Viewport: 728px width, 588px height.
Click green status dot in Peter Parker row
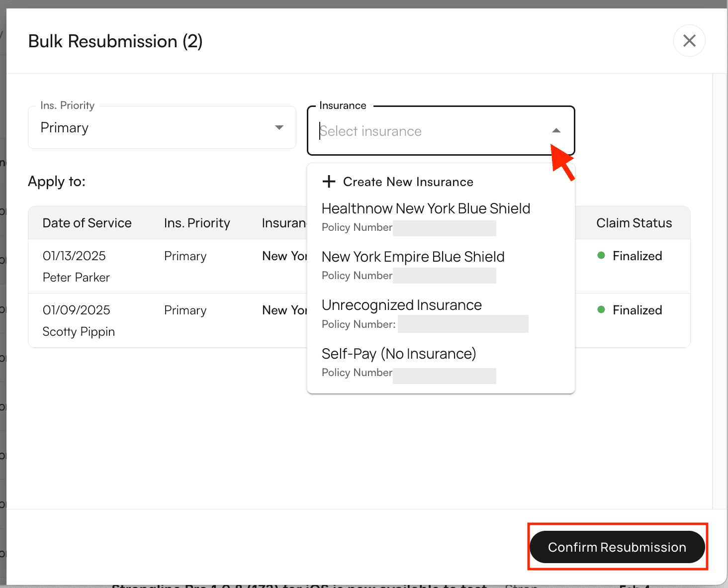point(601,255)
